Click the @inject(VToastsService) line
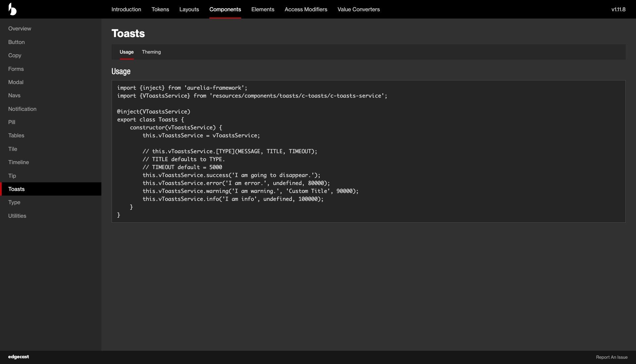The image size is (636, 364). tap(154, 112)
